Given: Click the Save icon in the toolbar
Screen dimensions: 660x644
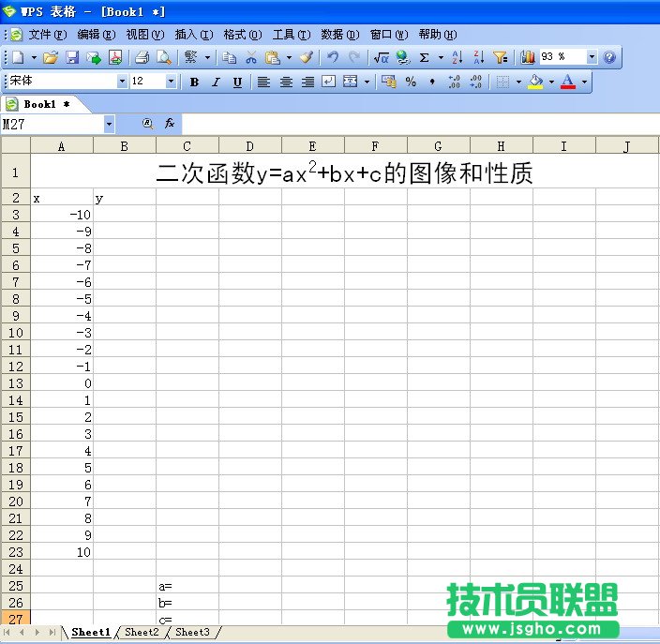Looking at the screenshot, I should click(72, 57).
